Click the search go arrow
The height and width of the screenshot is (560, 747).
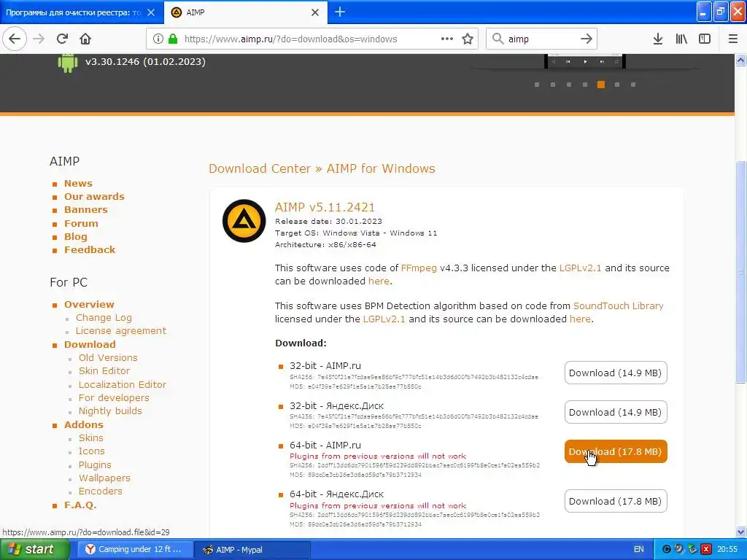coord(586,39)
